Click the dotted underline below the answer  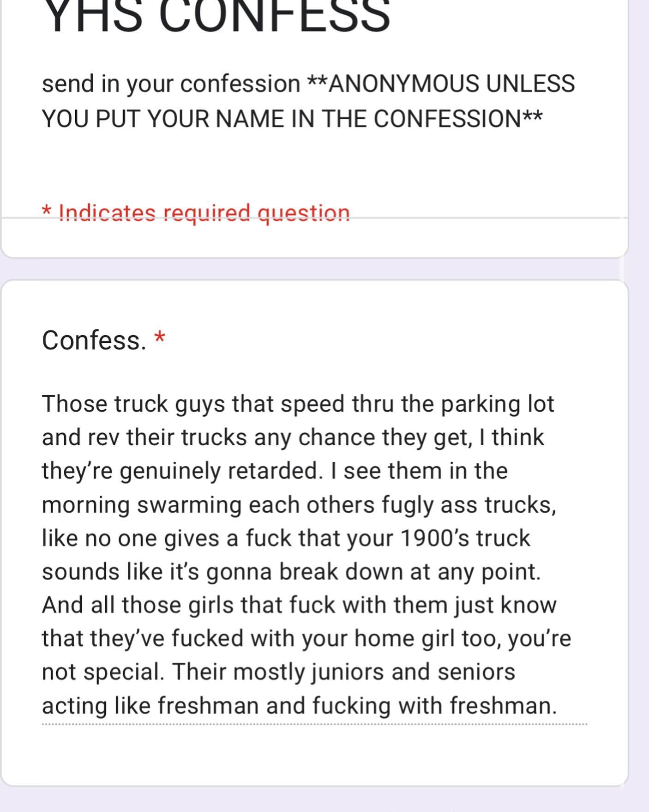tap(314, 724)
